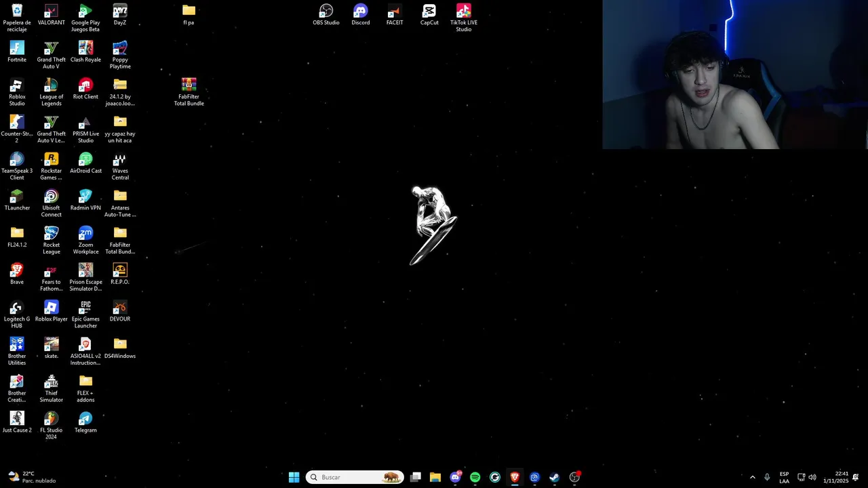Select the Waves Central shortcut
The width and height of the screenshot is (868, 488).
coord(120,166)
